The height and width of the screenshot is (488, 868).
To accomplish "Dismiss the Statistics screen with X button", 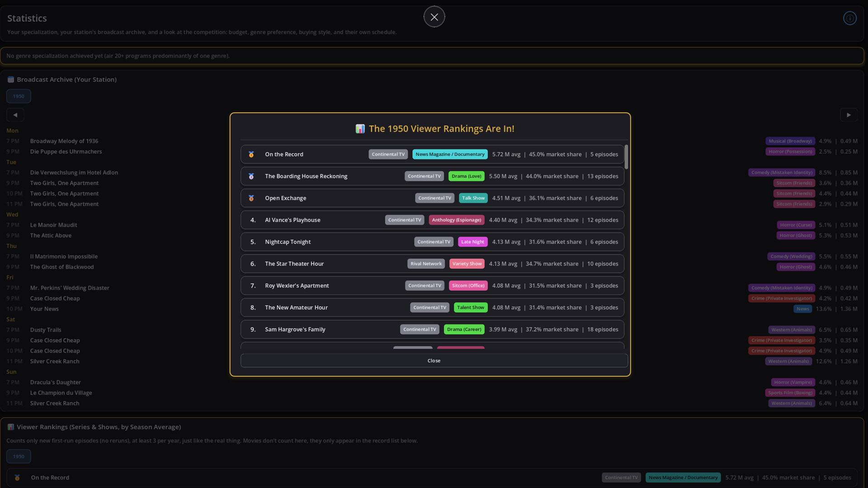I will (434, 17).
